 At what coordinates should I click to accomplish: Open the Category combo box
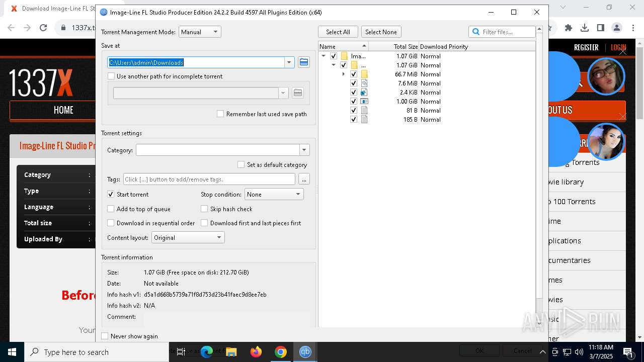click(222, 150)
